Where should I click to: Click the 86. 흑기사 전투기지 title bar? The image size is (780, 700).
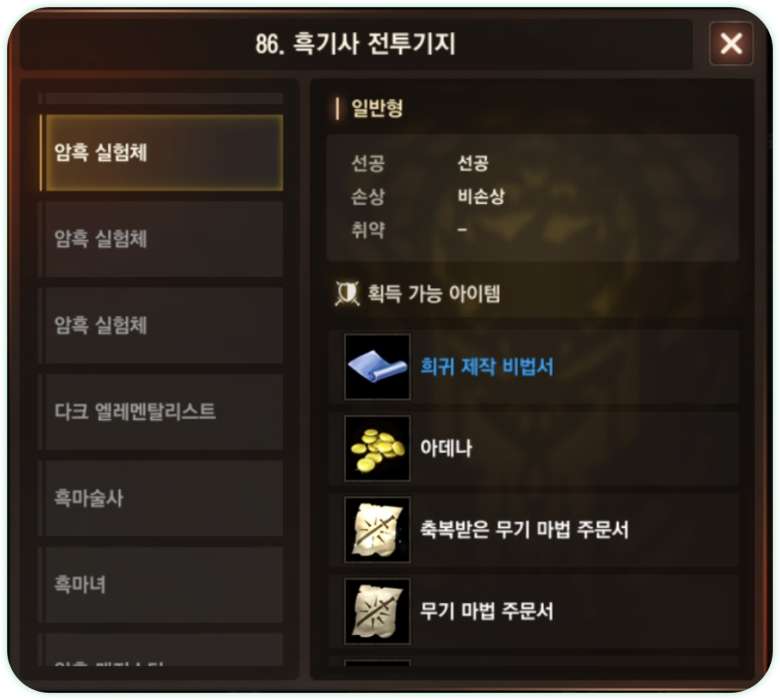356,43
